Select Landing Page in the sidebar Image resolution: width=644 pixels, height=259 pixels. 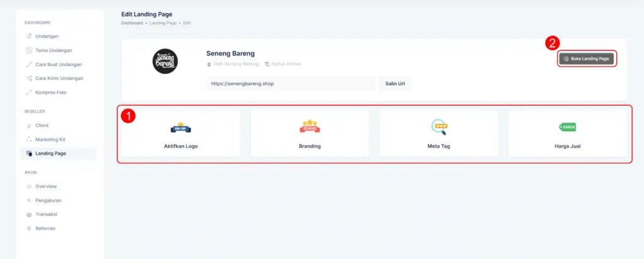click(x=50, y=153)
